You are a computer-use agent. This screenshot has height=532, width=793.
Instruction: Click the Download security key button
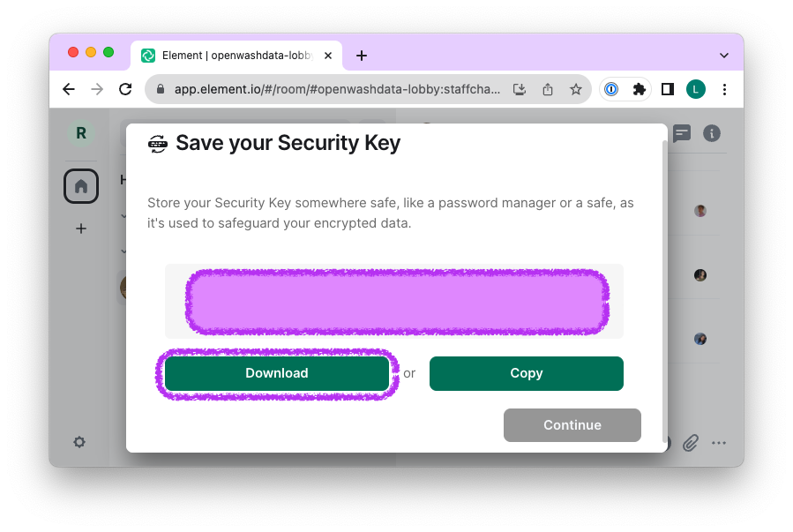pyautogui.click(x=276, y=373)
